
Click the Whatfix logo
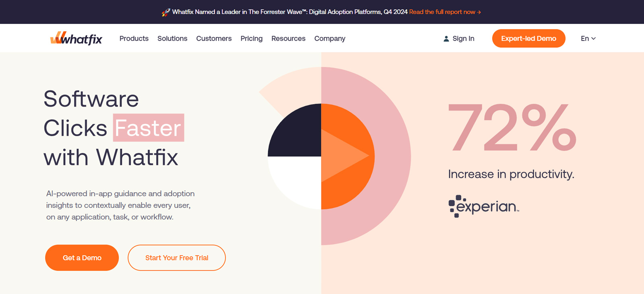pyautogui.click(x=76, y=38)
